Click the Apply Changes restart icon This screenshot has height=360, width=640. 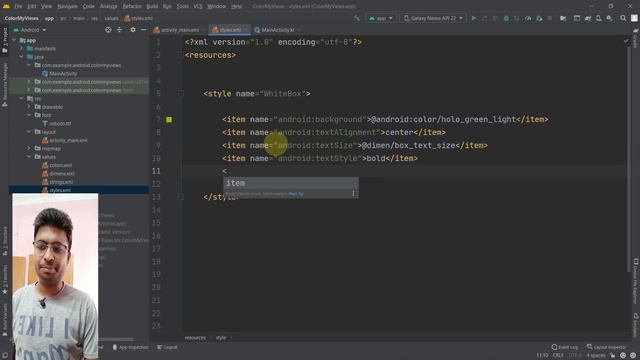(x=484, y=18)
